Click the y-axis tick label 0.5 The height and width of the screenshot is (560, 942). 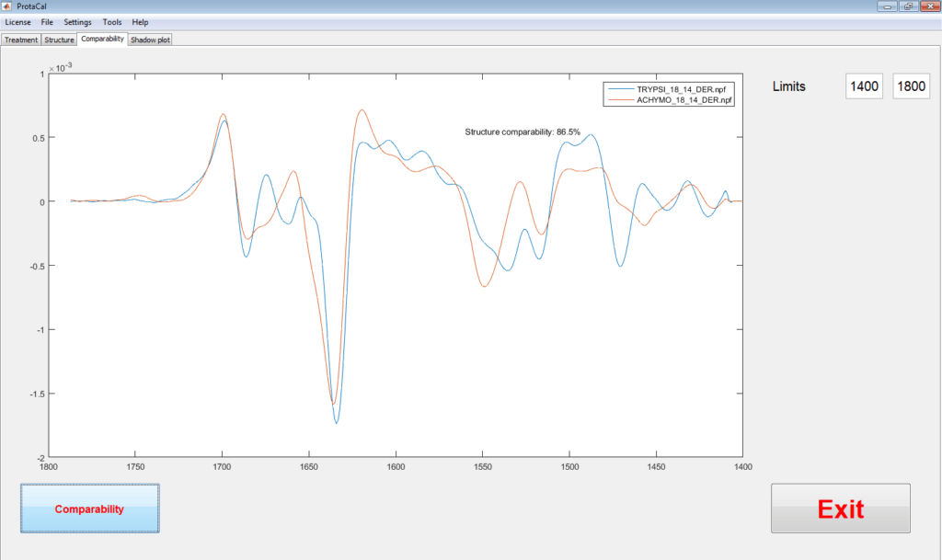(39, 138)
